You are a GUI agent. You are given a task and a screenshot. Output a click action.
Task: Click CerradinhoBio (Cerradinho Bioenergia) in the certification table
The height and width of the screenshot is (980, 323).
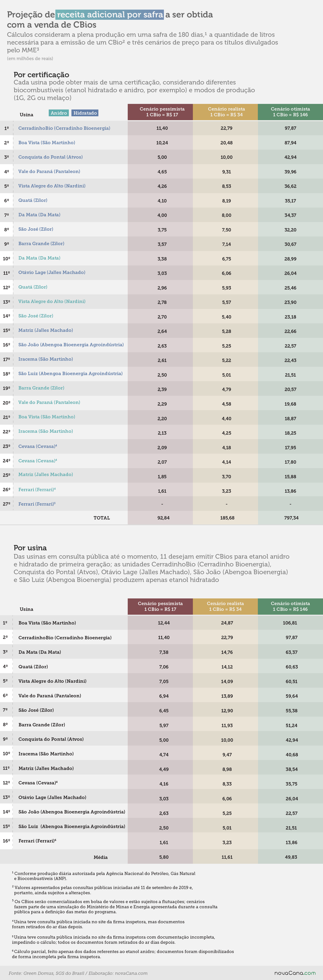click(x=64, y=128)
